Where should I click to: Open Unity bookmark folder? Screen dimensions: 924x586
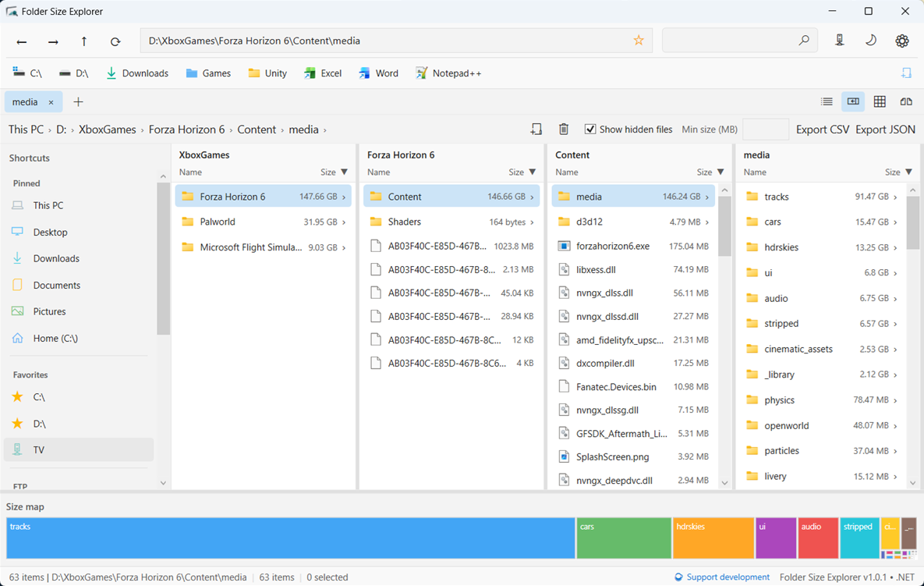point(267,73)
